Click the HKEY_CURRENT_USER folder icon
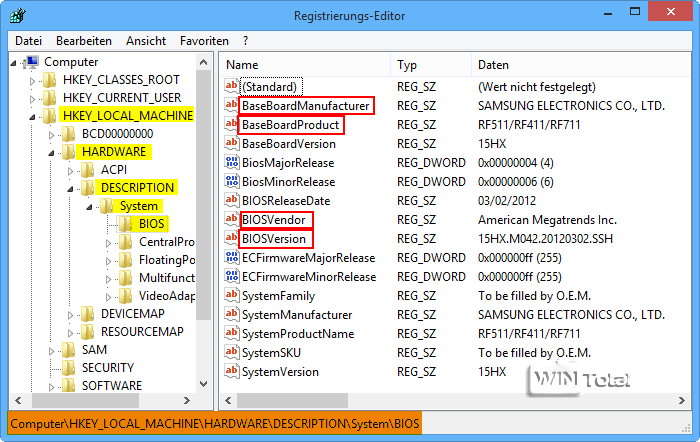The width and height of the screenshot is (700, 442). click(49, 98)
